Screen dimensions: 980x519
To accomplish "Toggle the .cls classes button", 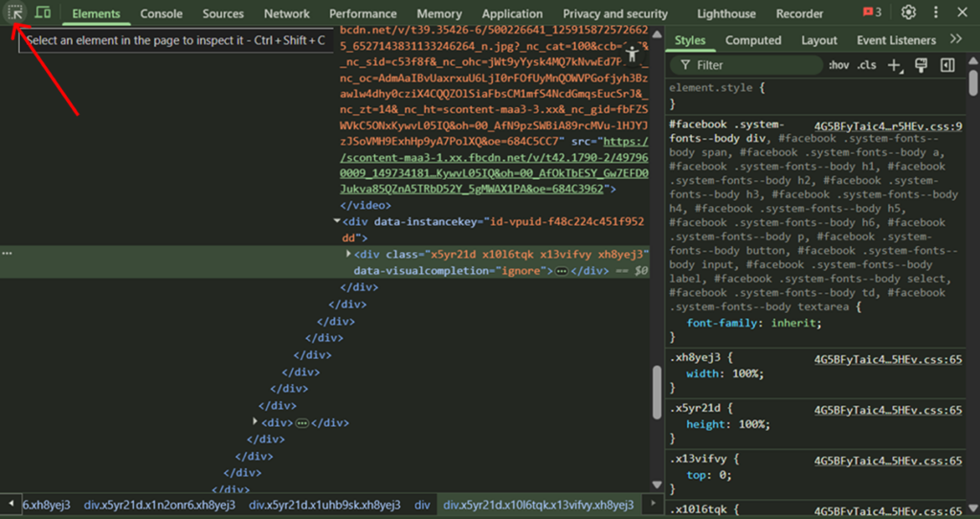I will coord(866,65).
